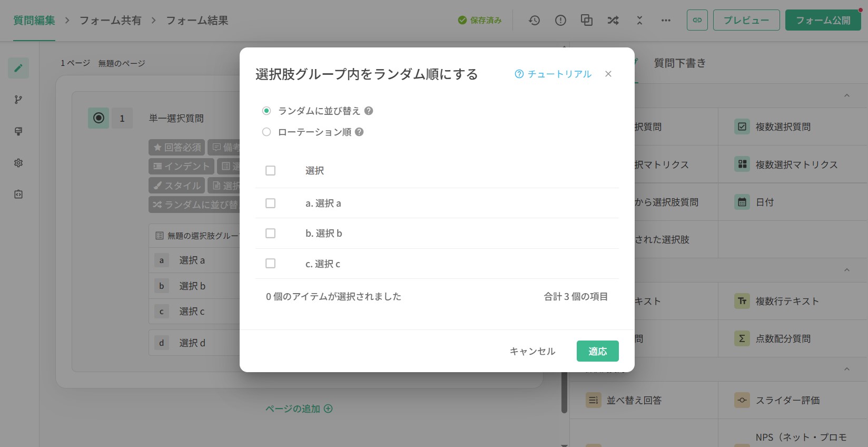Open the version history clock icon

tap(534, 21)
